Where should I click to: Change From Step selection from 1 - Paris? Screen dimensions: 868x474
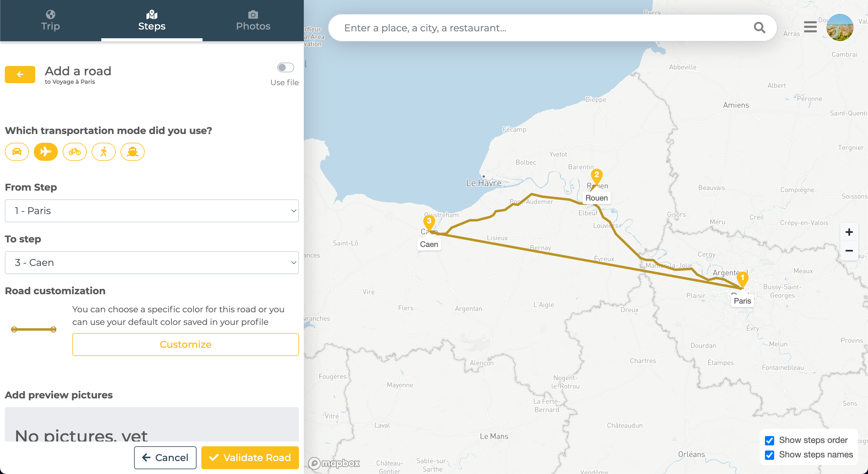[x=152, y=211]
